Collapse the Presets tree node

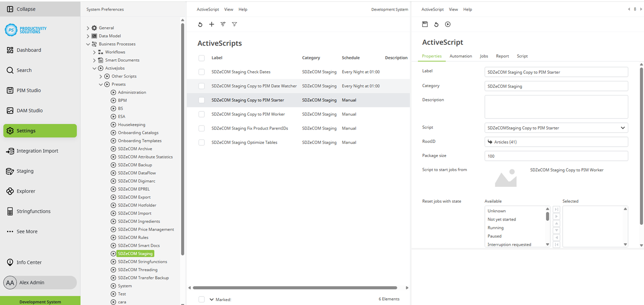tap(101, 84)
